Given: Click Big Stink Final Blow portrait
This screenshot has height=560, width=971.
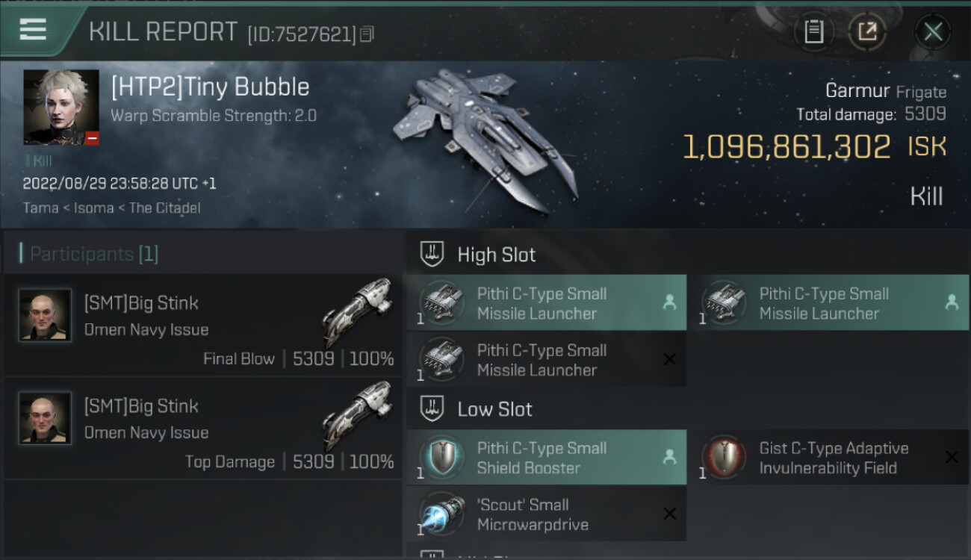Looking at the screenshot, I should (x=46, y=315).
